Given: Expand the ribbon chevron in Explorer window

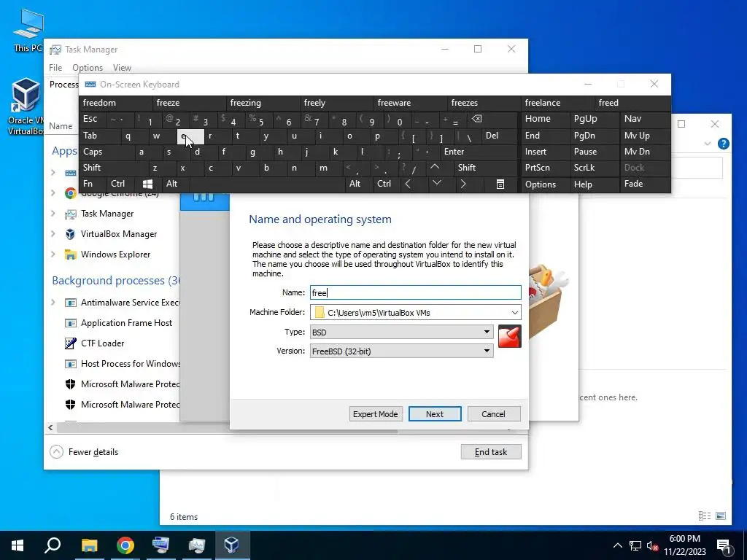Looking at the screenshot, I should 708,144.
